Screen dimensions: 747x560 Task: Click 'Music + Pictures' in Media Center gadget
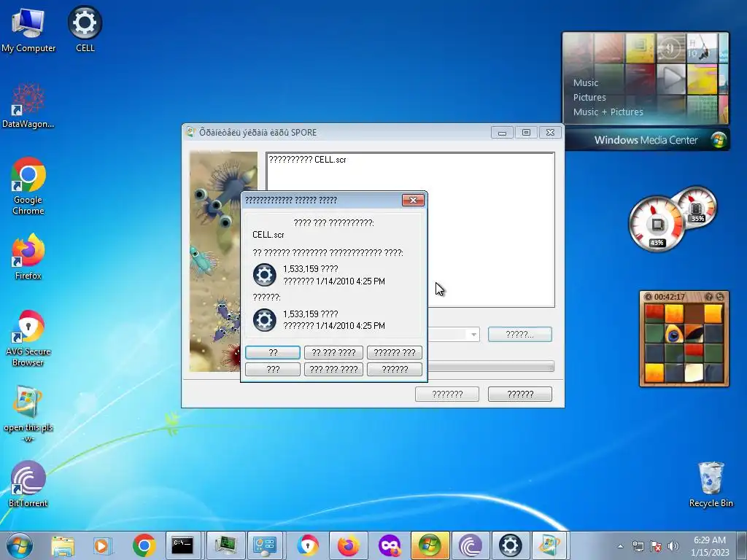608,112
